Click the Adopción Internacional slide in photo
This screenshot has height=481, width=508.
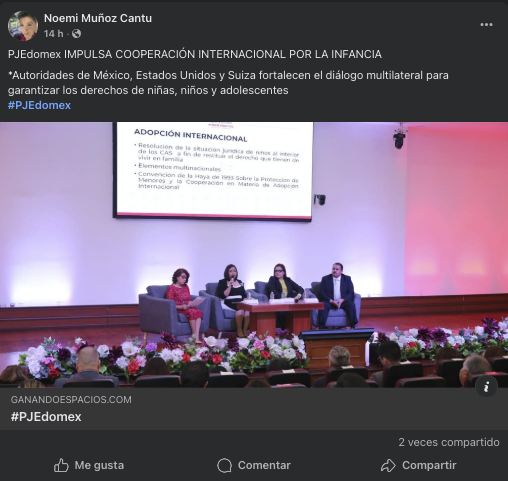point(213,170)
